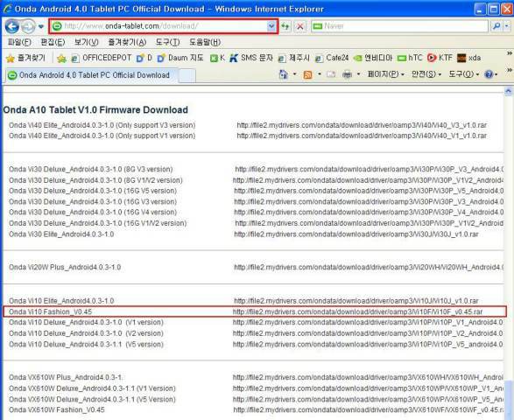Image resolution: width=514 pixels, height=420 pixels.
Task: Click the Vi40 V1_v1.0.rar download link
Action: pyautogui.click(x=362, y=136)
